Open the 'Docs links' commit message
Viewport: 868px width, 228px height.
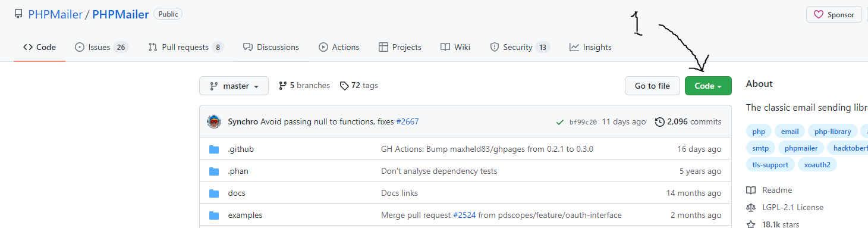400,193
